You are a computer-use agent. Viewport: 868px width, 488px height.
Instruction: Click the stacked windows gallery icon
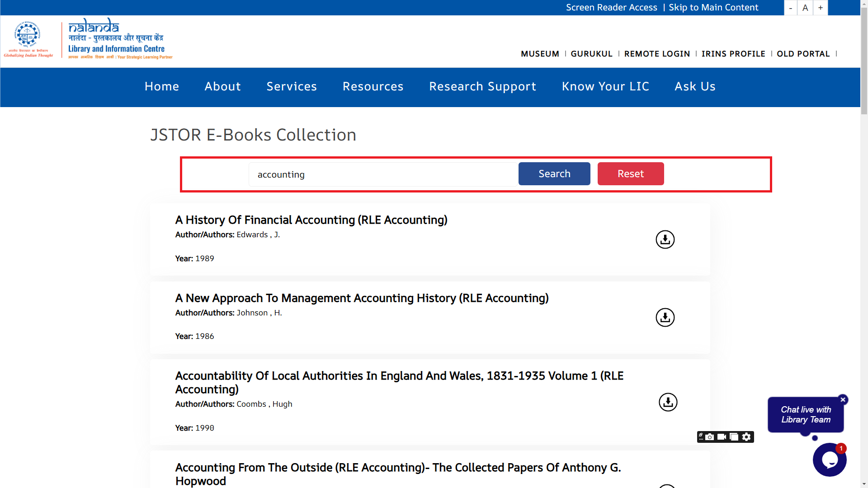[x=734, y=437]
